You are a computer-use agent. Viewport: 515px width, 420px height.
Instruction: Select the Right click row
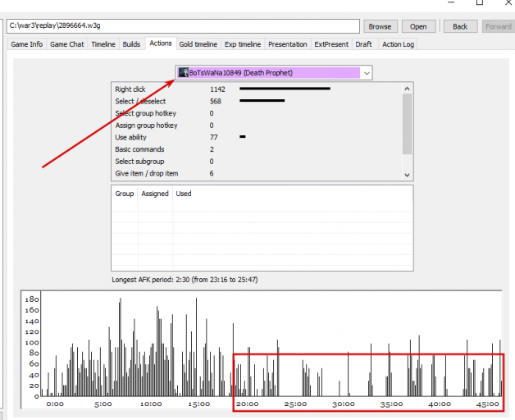257,89
